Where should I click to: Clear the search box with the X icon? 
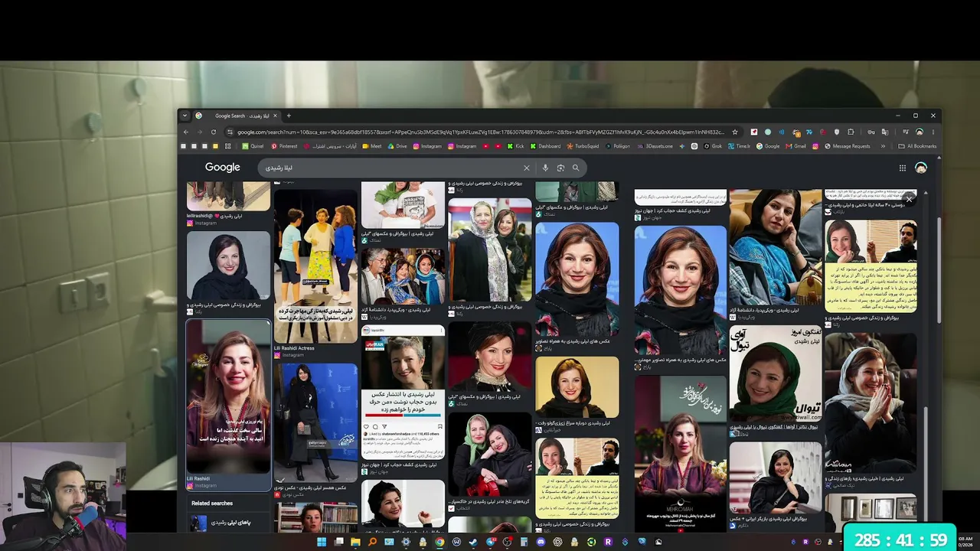pyautogui.click(x=527, y=168)
